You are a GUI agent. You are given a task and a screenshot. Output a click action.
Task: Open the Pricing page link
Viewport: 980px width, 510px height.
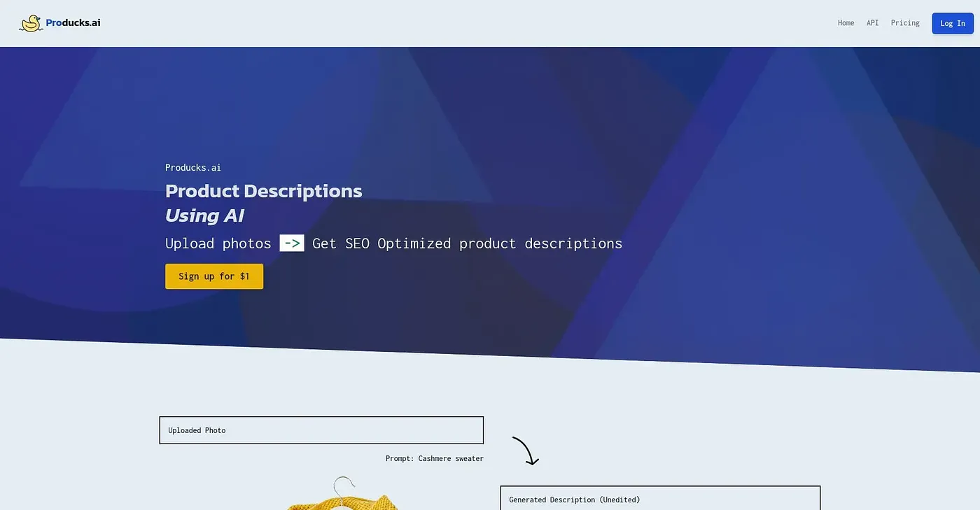[x=905, y=23]
